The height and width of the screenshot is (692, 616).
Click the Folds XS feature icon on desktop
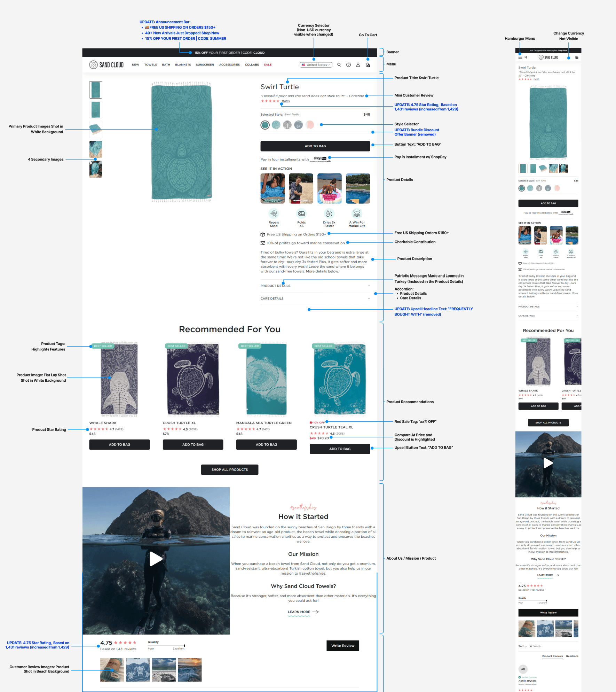coord(301,213)
